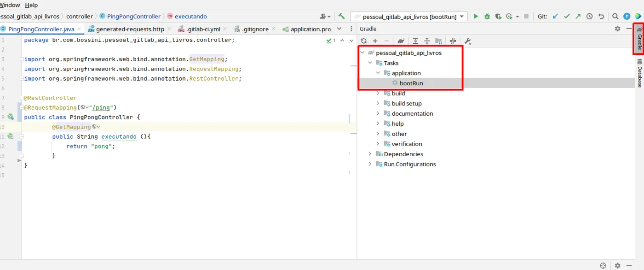Click the gutter icon on line 11

[11, 136]
